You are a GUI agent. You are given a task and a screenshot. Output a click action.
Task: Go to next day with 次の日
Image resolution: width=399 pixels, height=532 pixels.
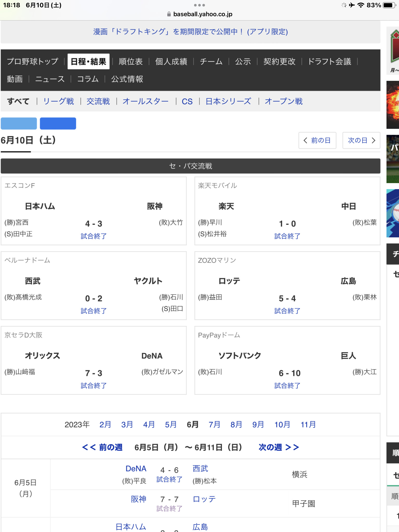(x=361, y=141)
